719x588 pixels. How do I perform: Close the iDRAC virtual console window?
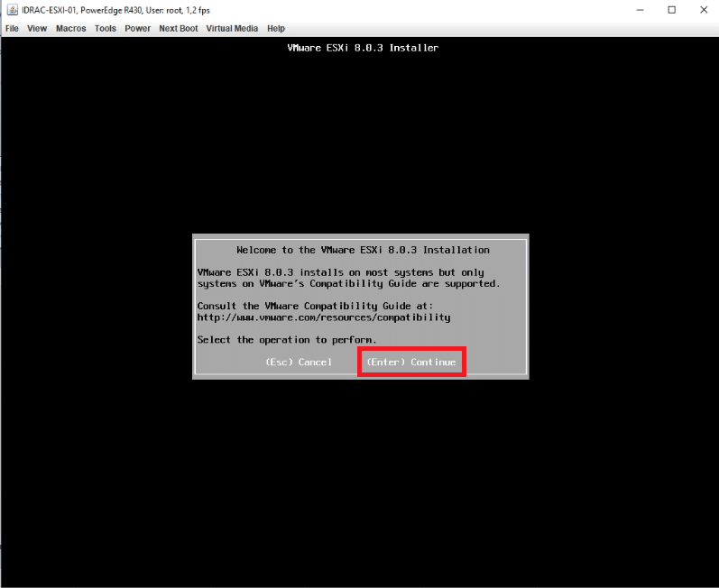coord(704,10)
